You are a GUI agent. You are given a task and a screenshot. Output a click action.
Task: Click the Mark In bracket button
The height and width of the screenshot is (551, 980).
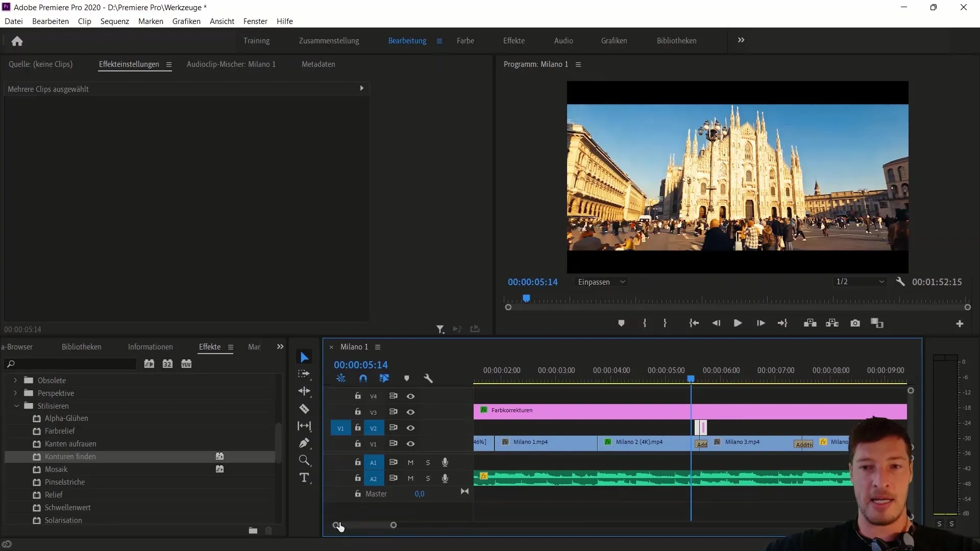pyautogui.click(x=645, y=323)
